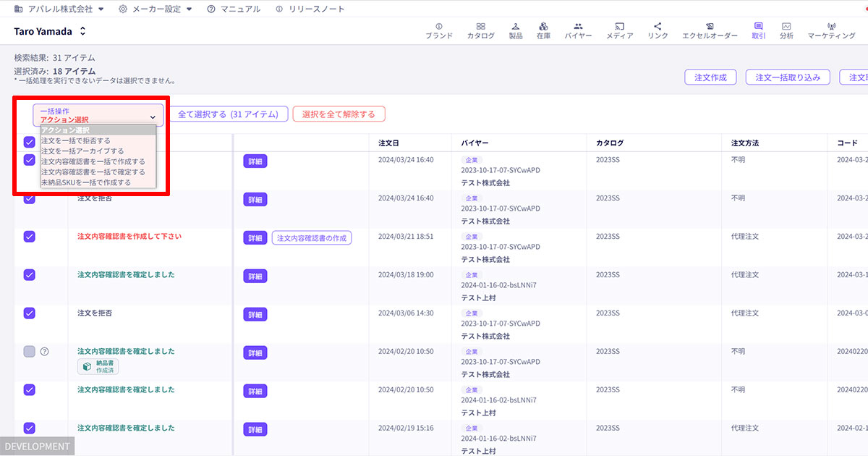This screenshot has width=868, height=456.
Task: Open the 分析 analytics icon
Action: click(786, 26)
